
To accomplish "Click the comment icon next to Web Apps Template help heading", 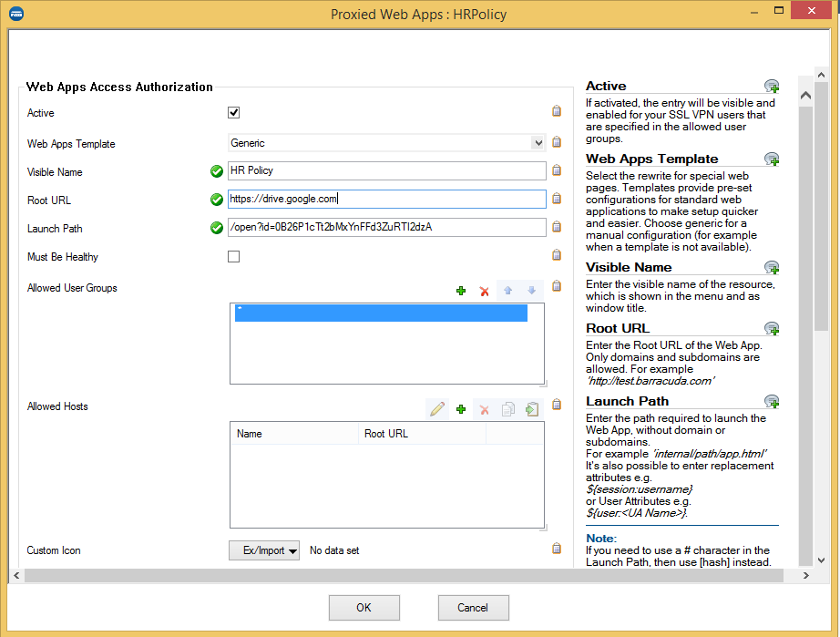I will tap(772, 159).
